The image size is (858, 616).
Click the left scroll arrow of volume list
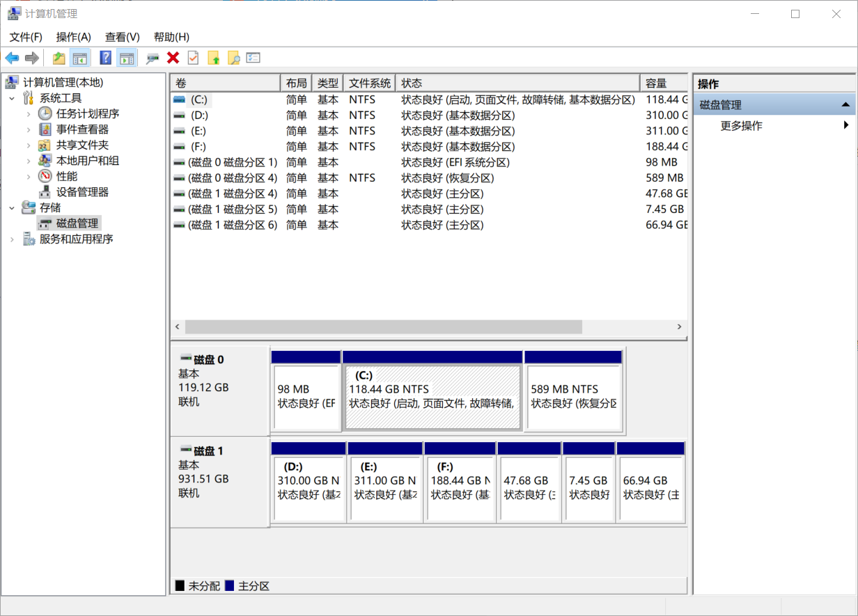178,326
